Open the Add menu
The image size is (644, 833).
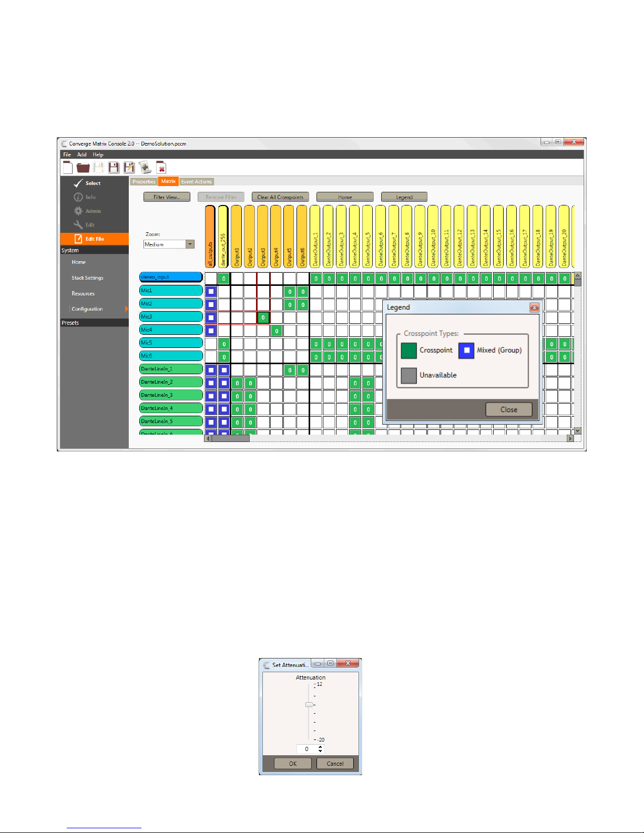click(82, 155)
